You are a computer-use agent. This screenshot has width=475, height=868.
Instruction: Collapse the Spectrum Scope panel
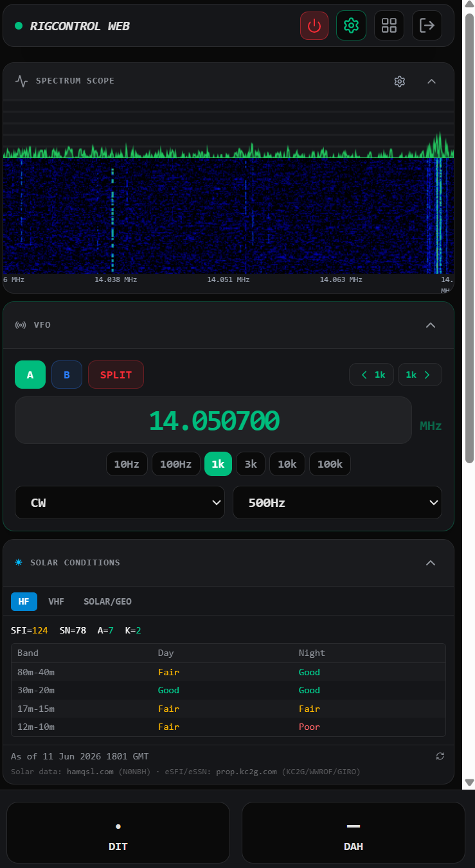[x=432, y=81]
